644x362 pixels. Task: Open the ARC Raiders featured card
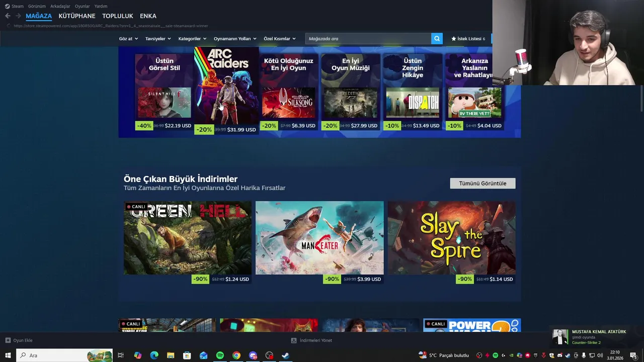coord(227,90)
